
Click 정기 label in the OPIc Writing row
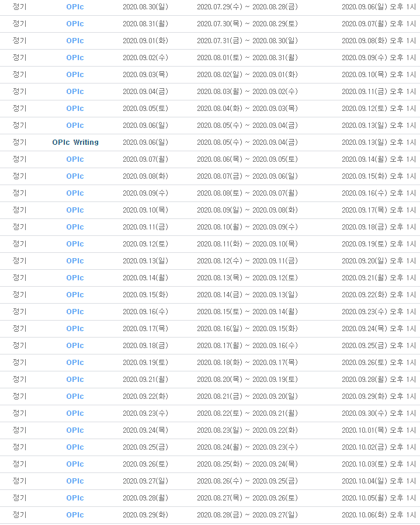(19, 142)
